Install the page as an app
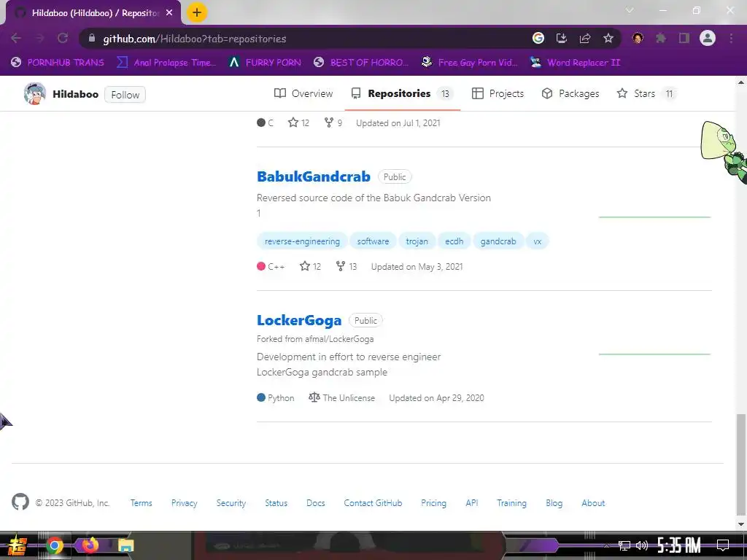 561,38
